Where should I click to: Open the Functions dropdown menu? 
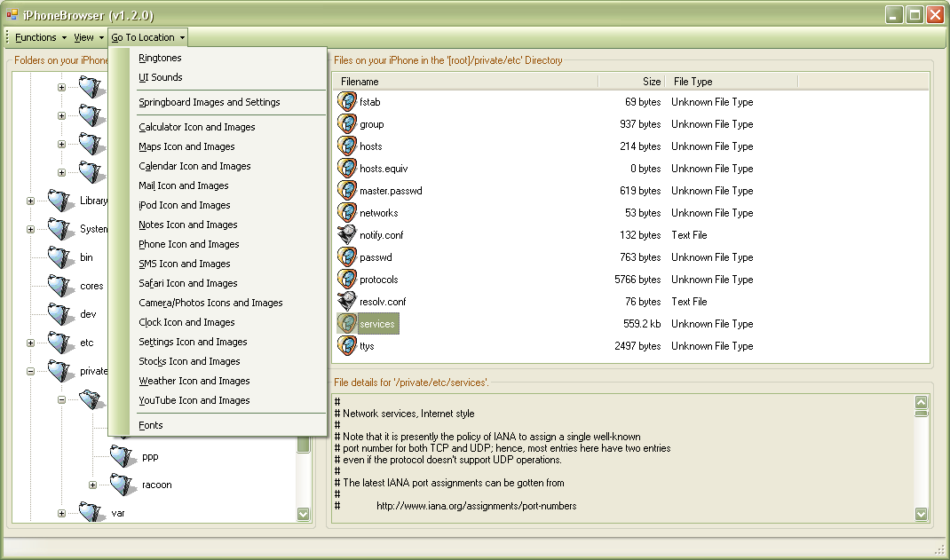point(41,37)
